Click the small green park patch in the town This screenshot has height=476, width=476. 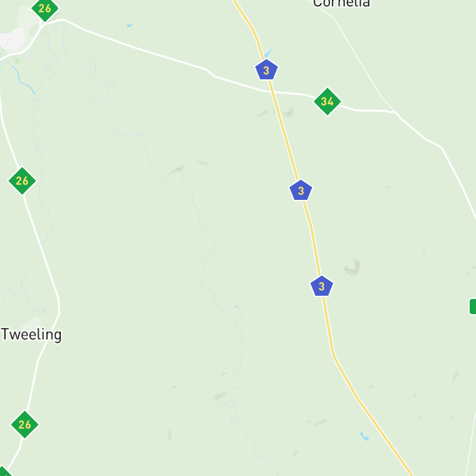pyautogui.click(x=17, y=60)
